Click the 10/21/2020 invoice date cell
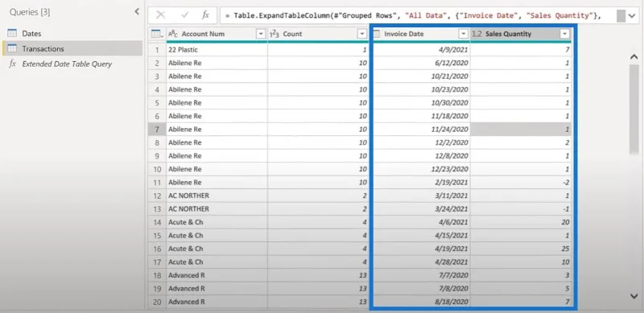Image resolution: width=644 pixels, height=313 pixels. tap(421, 76)
